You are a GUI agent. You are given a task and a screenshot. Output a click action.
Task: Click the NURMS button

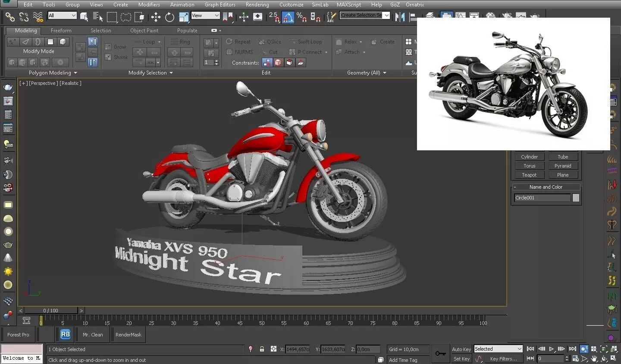[240, 52]
